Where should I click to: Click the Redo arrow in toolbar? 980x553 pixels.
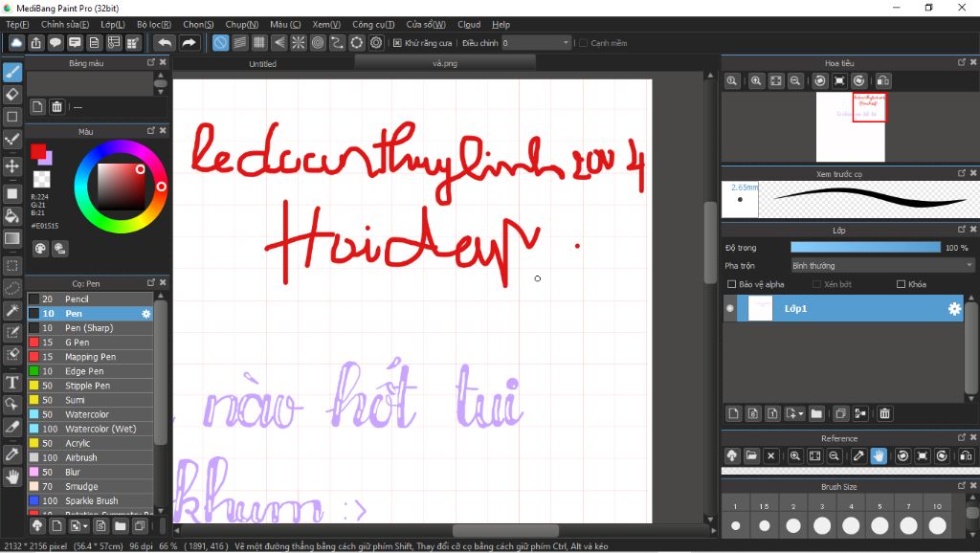coord(189,43)
